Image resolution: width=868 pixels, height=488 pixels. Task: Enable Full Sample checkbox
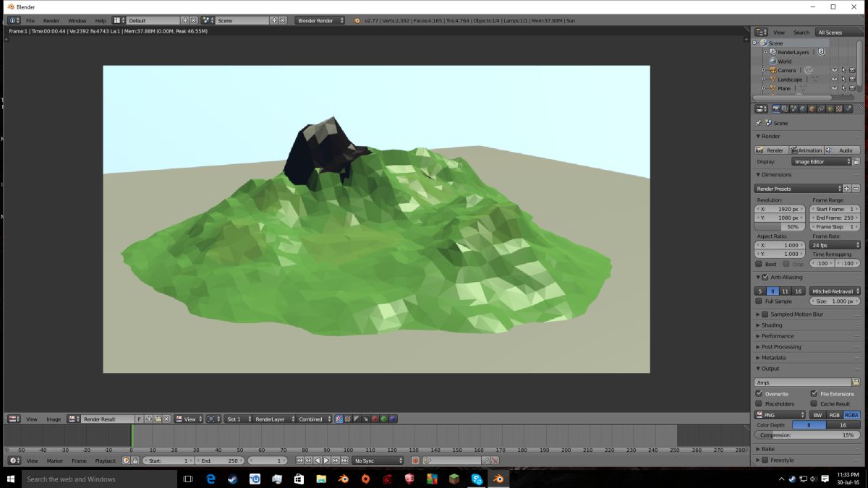pyautogui.click(x=759, y=301)
